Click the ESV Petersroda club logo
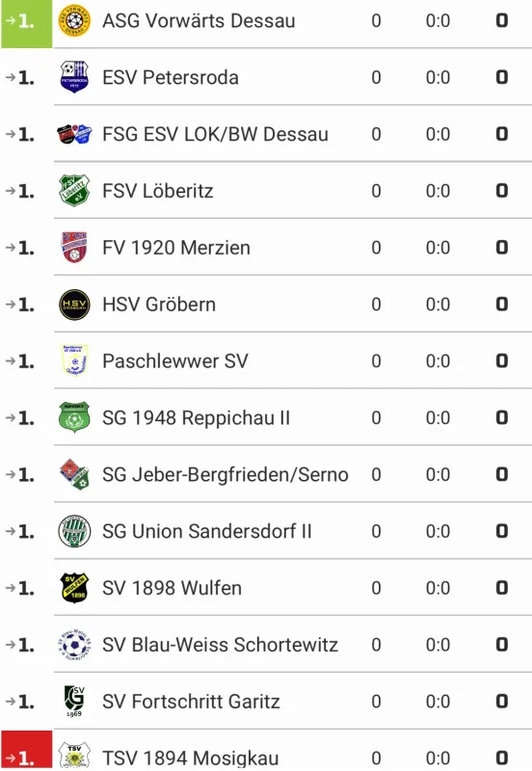532x771 pixels. click(x=74, y=77)
